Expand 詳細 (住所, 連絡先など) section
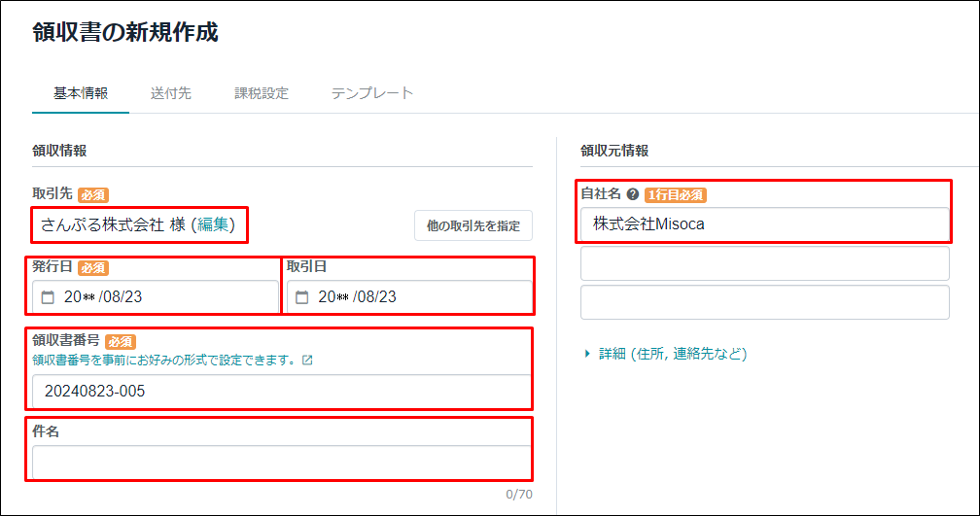The height and width of the screenshot is (516, 980). click(x=666, y=354)
